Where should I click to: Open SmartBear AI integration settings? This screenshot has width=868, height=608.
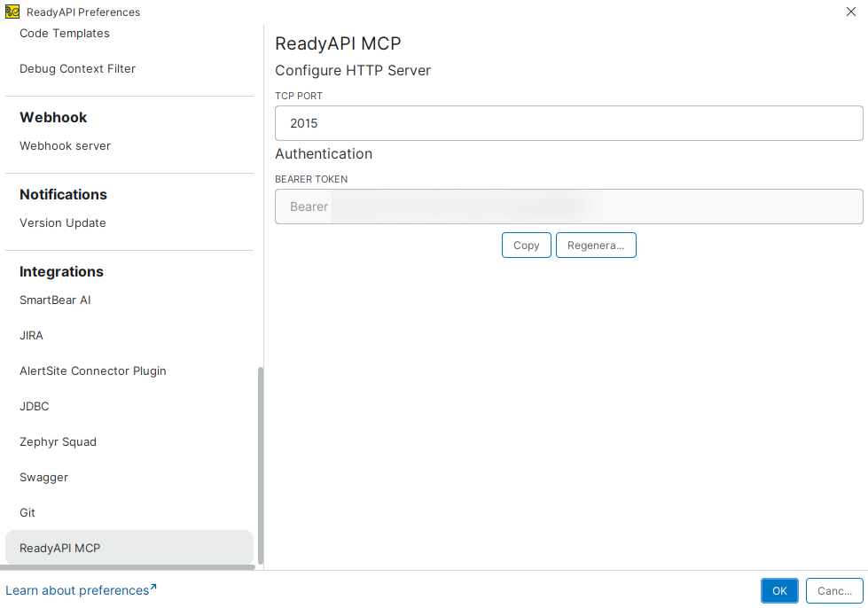55,300
